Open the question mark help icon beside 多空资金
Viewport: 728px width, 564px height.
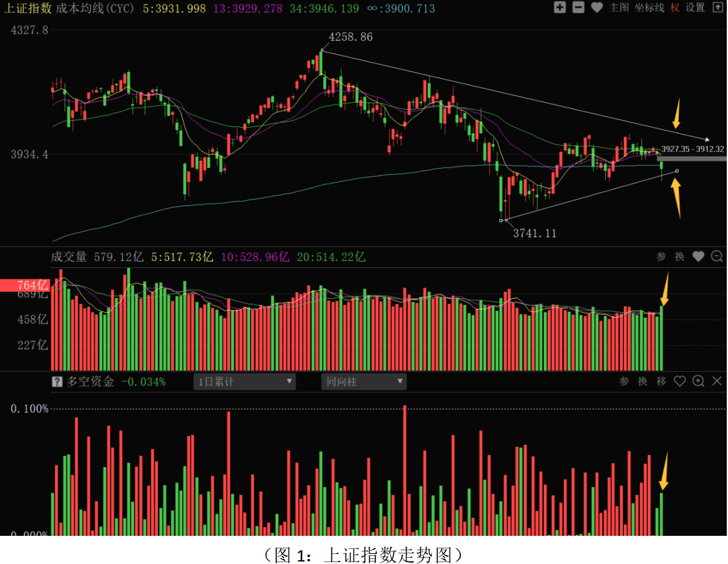pos(56,382)
